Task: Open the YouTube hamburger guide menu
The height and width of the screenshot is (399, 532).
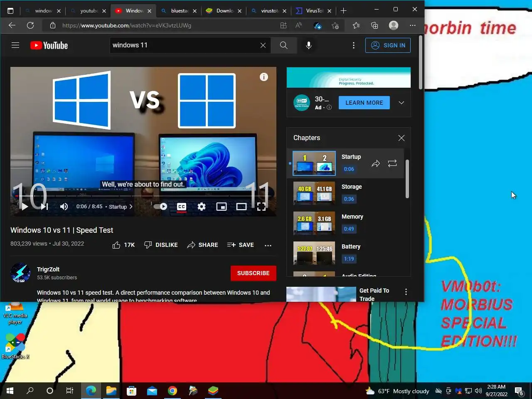Action: coord(15,45)
